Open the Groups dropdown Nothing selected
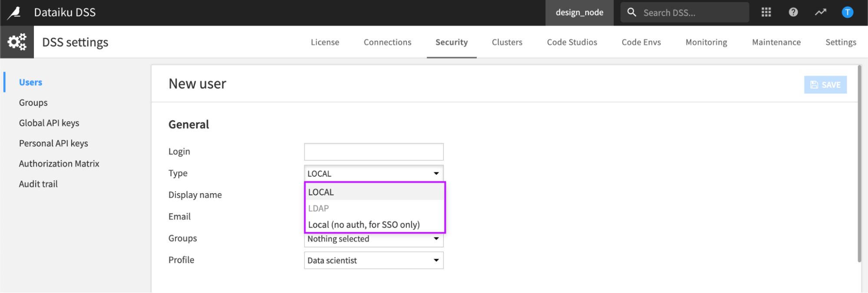This screenshot has width=868, height=293. point(374,240)
